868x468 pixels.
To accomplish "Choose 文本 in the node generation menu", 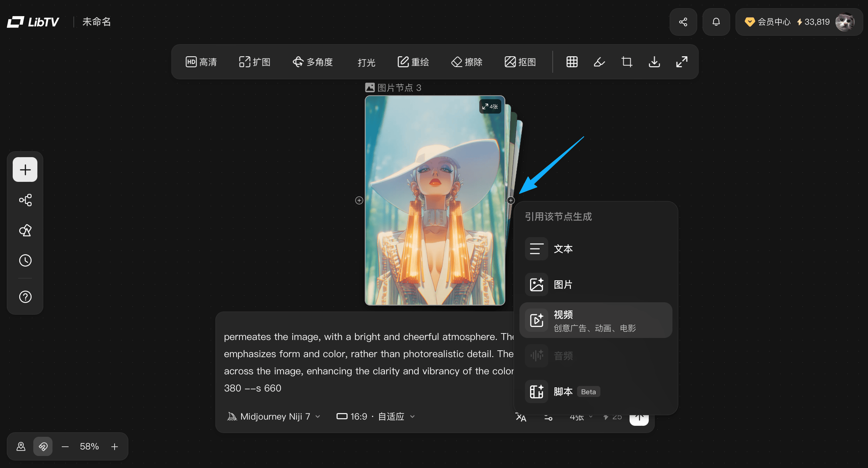I will [596, 249].
